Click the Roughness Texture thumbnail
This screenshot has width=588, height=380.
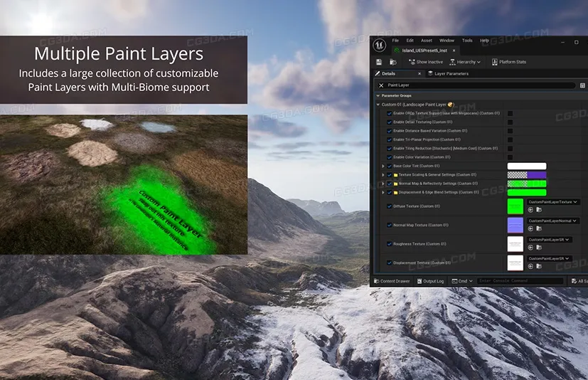tap(515, 244)
